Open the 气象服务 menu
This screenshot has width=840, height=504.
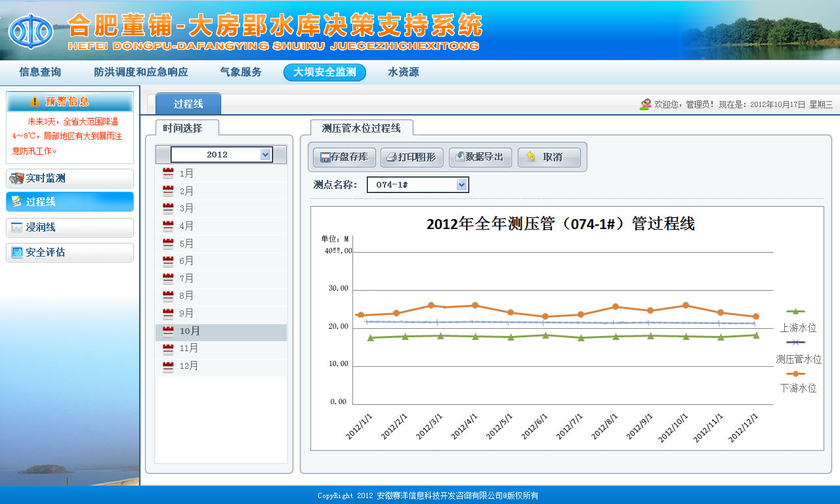tap(241, 72)
